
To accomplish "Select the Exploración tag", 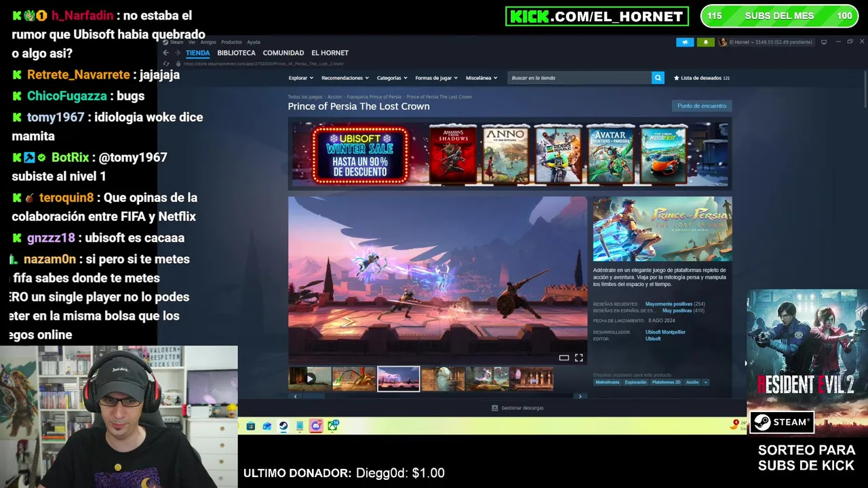I will coord(635,382).
